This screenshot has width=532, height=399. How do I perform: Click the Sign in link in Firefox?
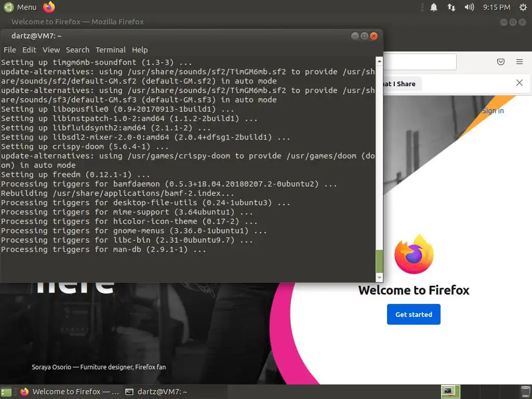(x=493, y=111)
